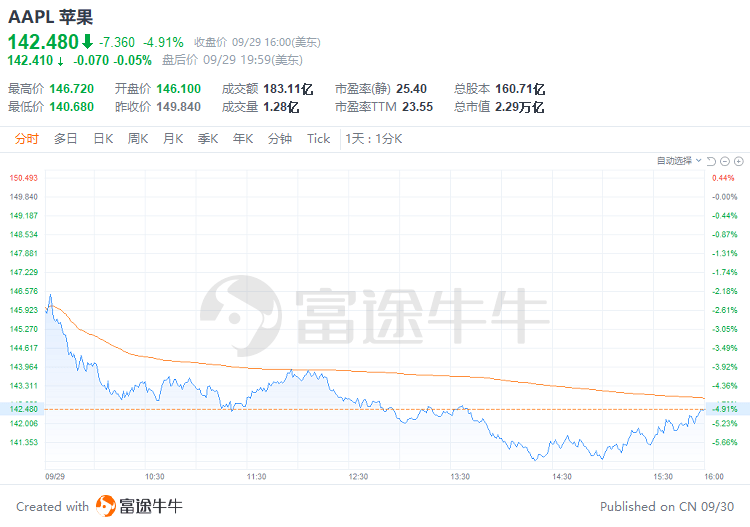Click the 150.493 price axis label
Viewport: 750px width, 527px height.
(23, 178)
